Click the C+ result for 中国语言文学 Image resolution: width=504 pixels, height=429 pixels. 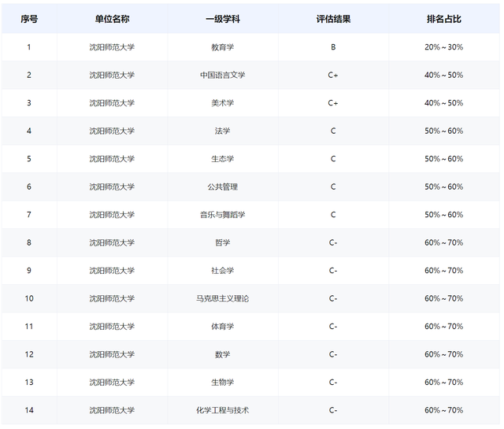333,76
